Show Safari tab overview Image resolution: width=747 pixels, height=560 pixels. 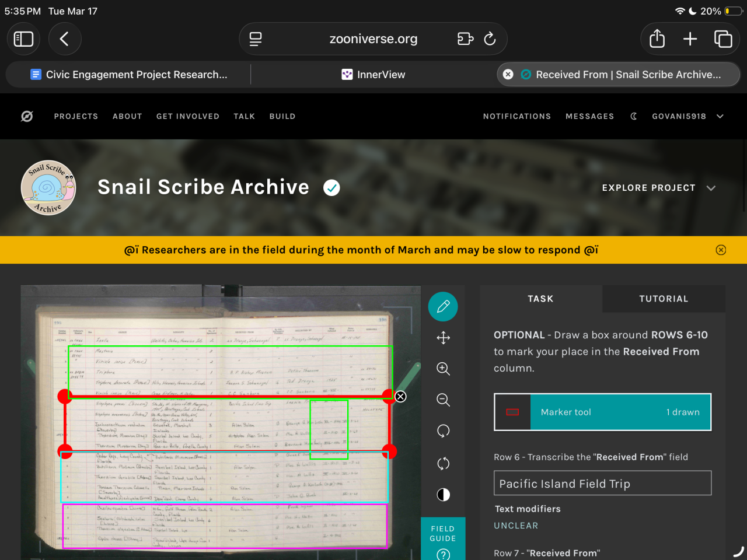pos(723,39)
